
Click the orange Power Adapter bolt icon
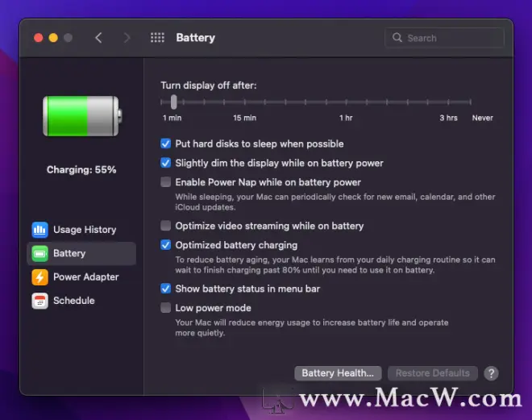coord(39,277)
